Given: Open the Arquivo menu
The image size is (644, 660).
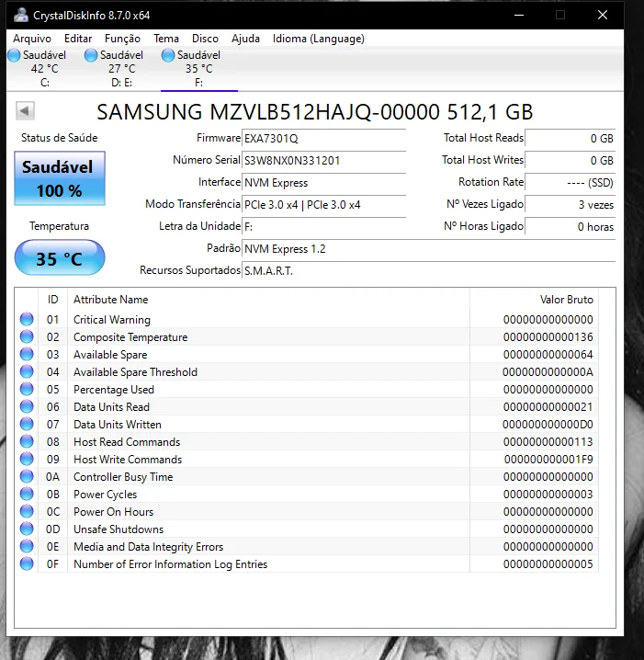Looking at the screenshot, I should (x=32, y=39).
